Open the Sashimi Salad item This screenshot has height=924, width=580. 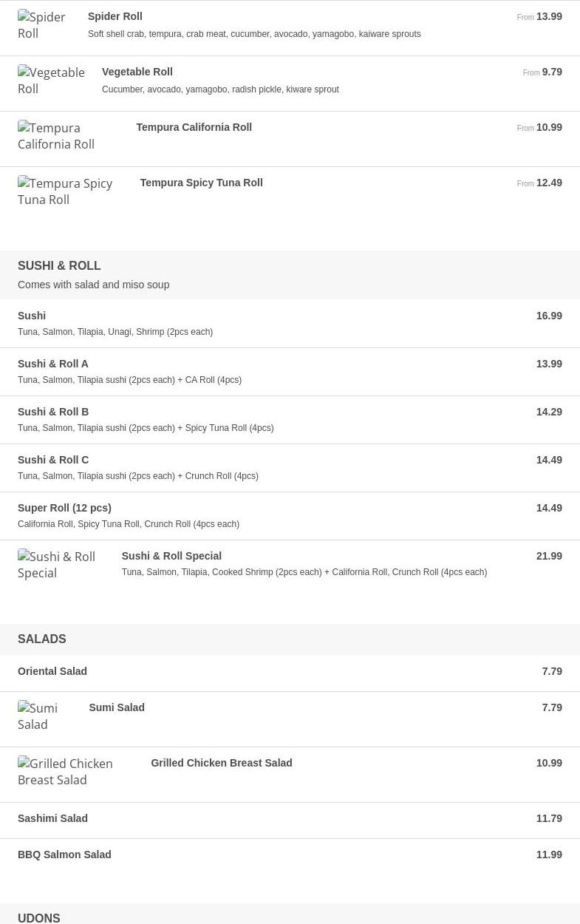(x=52, y=818)
